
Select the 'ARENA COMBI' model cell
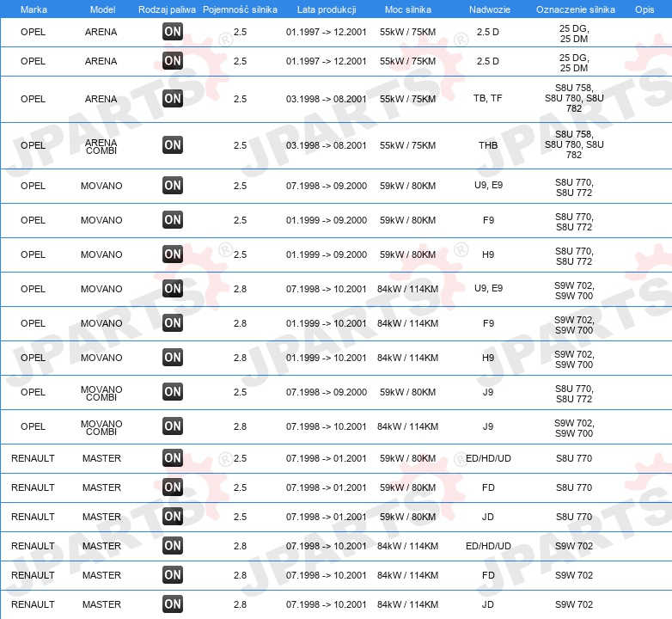tap(101, 146)
